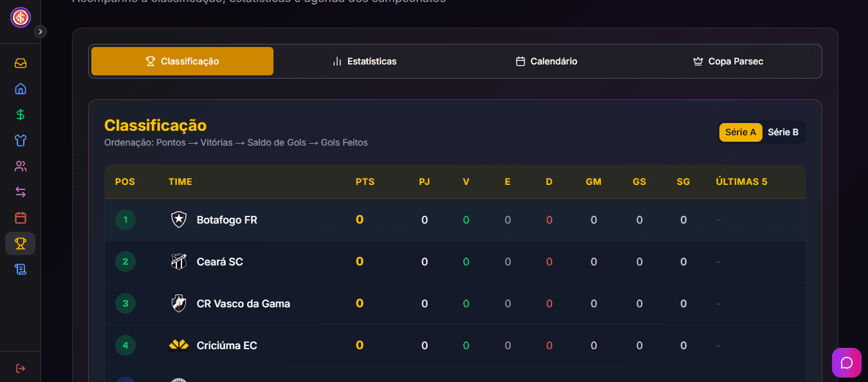The image size is (868, 382).
Task: Open the Estatísticas tab
Action: coord(364,61)
